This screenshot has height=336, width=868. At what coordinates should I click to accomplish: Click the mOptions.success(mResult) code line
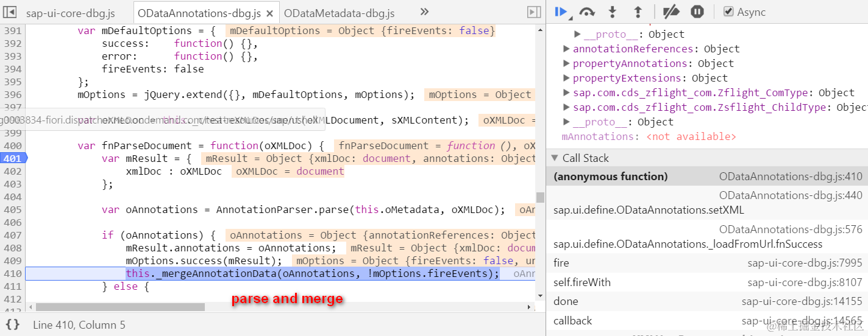tap(204, 261)
